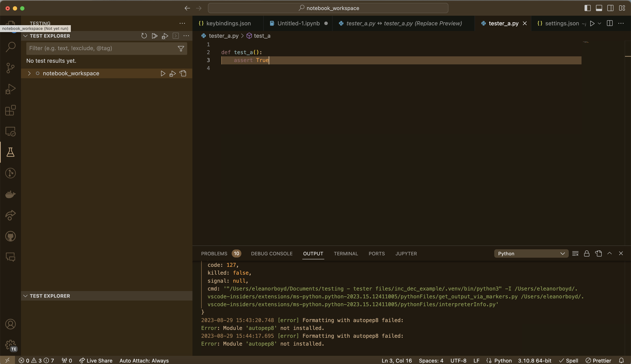
Task: Expand the notebook_workspace test tree
Action: coord(29,73)
